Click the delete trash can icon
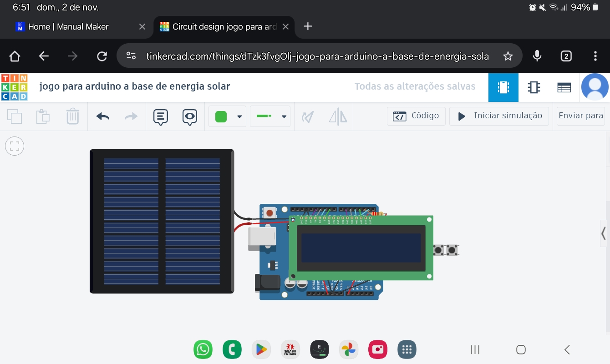Viewport: 610px width, 364px height. (72, 116)
